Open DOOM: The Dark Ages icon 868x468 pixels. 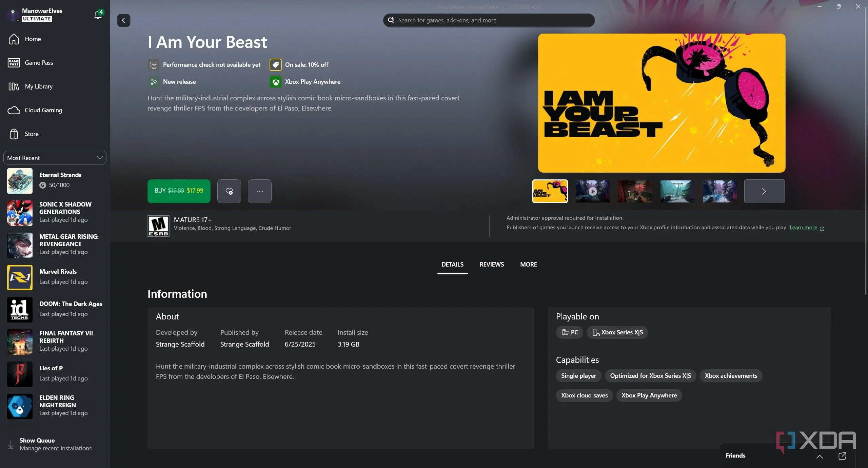coord(20,310)
